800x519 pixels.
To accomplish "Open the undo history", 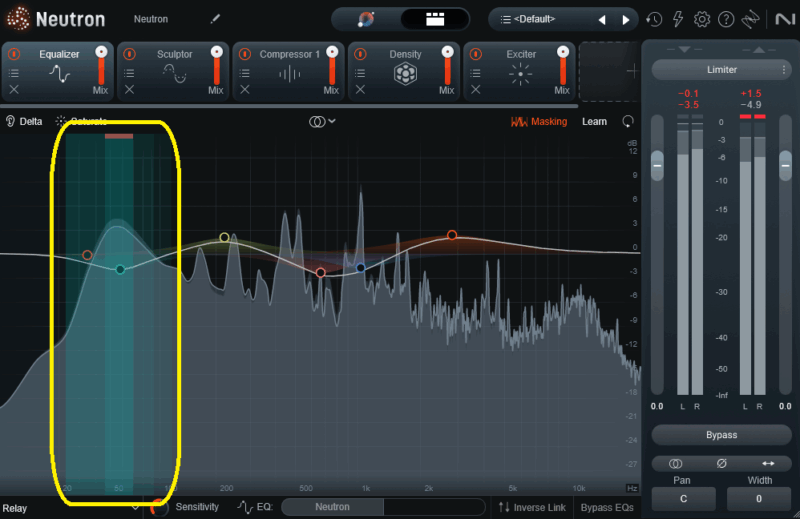I will click(654, 19).
